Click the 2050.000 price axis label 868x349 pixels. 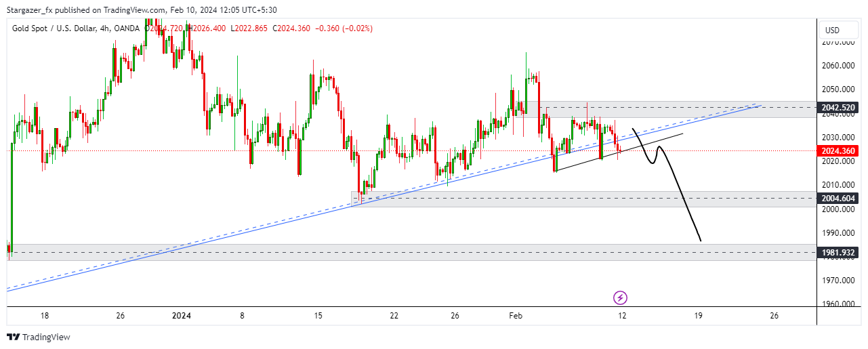point(840,89)
